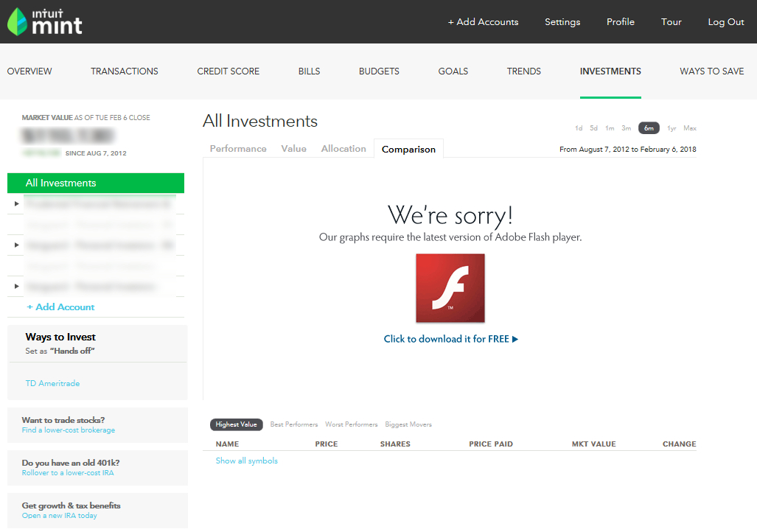Go to Goals section
The image size is (757, 532).
pyautogui.click(x=453, y=71)
